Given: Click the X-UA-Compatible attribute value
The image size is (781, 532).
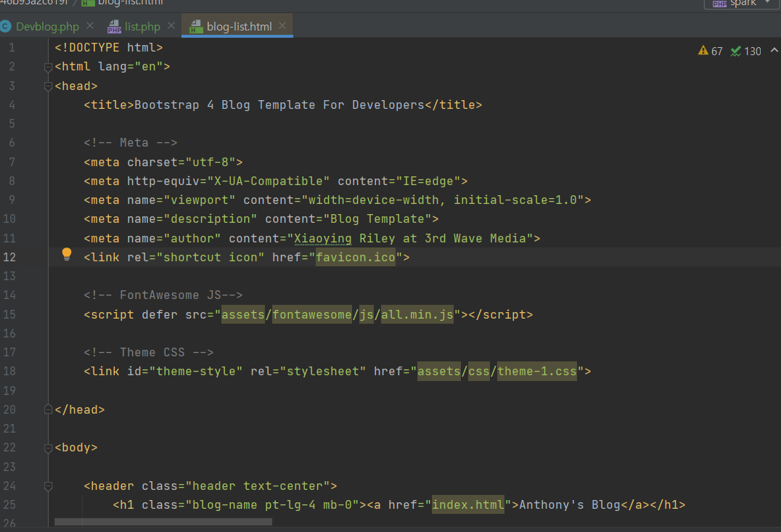Looking at the screenshot, I should (x=269, y=181).
